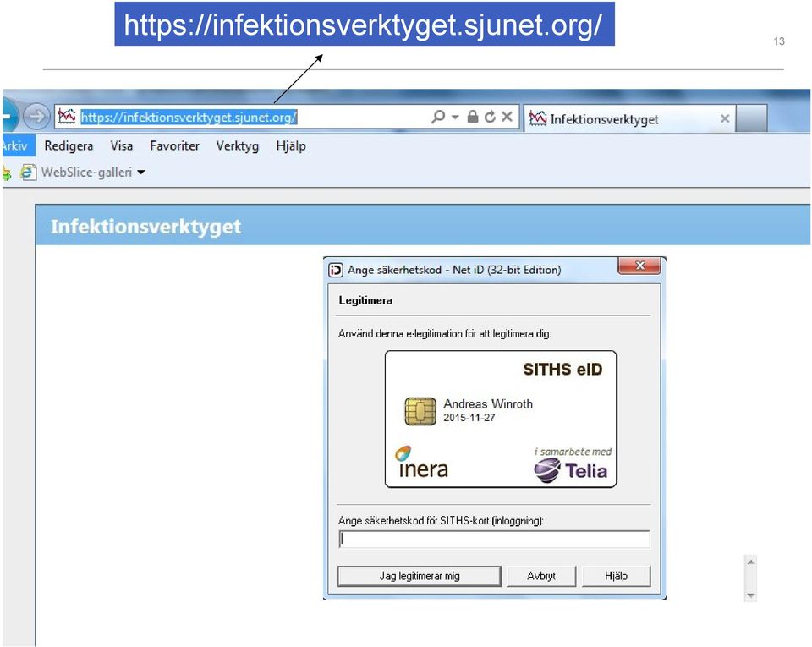Click the dialog Hjälp button
The height and width of the screenshot is (647, 812).
tap(617, 576)
